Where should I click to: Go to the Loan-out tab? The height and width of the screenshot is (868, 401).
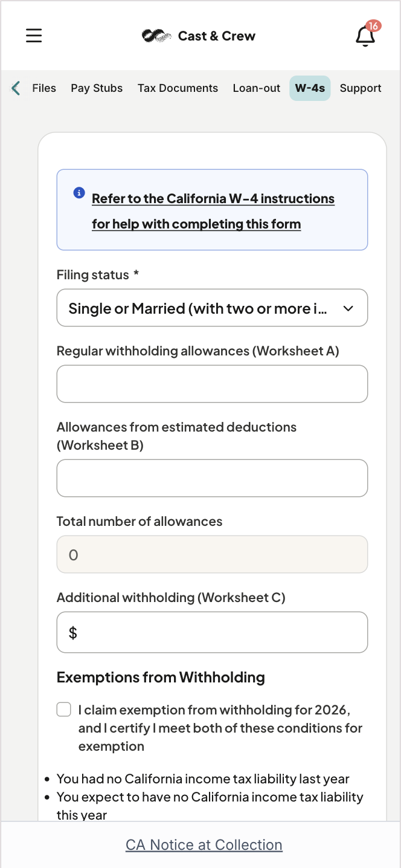(x=257, y=88)
